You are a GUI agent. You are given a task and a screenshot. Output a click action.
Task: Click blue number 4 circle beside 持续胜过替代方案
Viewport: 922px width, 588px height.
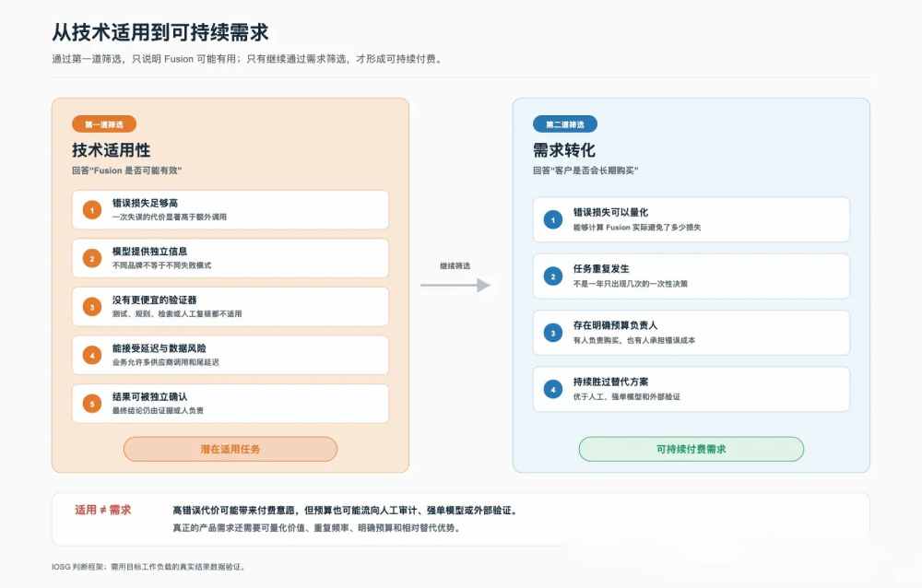552,389
